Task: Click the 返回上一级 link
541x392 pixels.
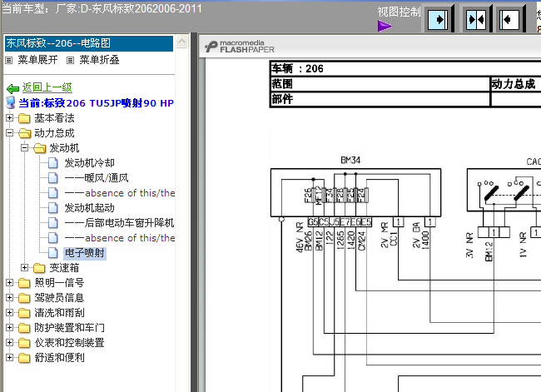Action: (47, 87)
